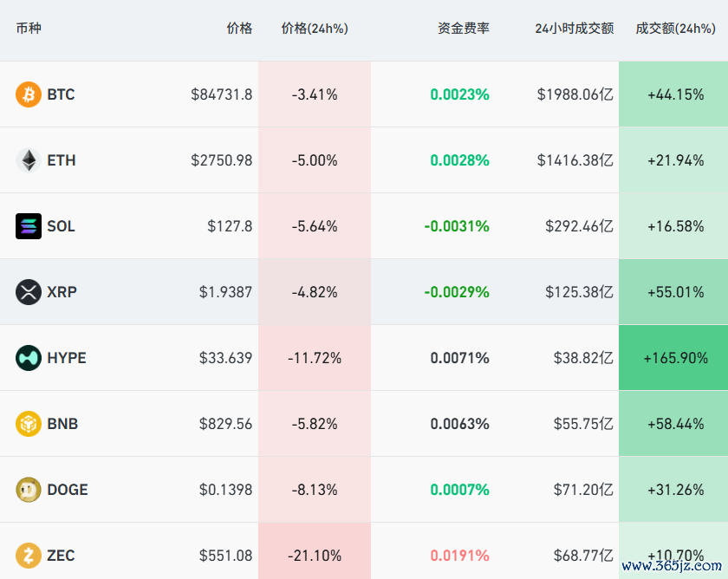Screen dimensions: 728x579
Task: Click the ZEC -21.10% price change cell
Action: click(315, 556)
